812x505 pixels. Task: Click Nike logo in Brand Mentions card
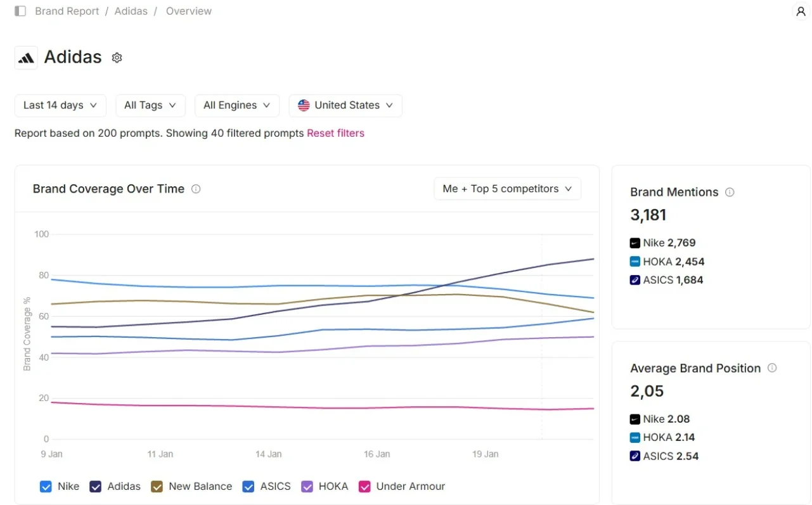coord(635,243)
